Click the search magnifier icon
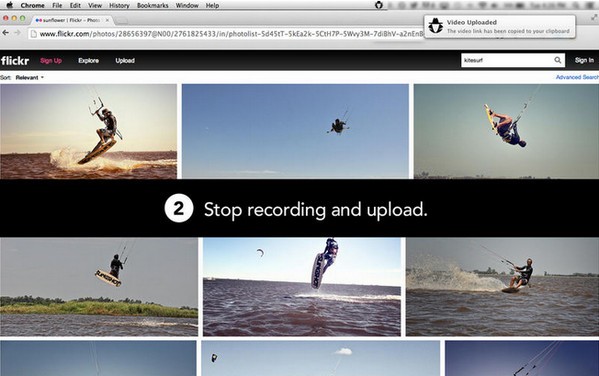 coord(558,60)
